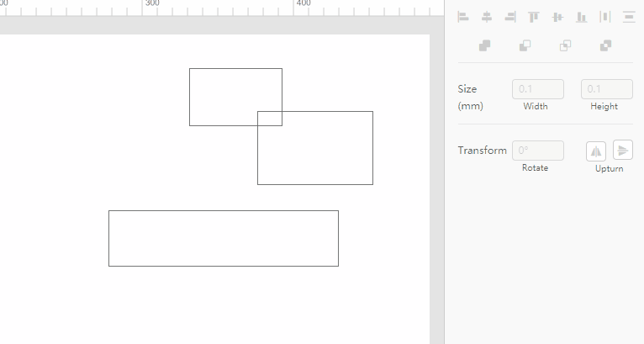Click the Width caption text

point(536,106)
